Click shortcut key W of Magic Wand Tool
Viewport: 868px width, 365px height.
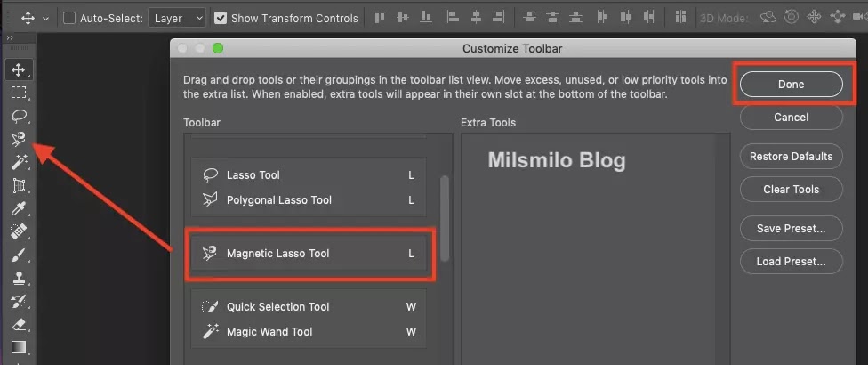click(411, 332)
